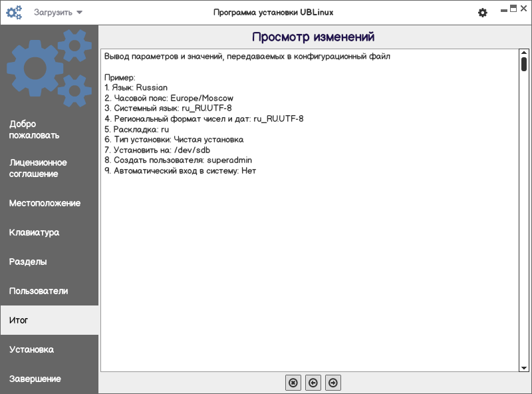Click the line 'Автоматический вход в систему: Нет'

(x=180, y=171)
